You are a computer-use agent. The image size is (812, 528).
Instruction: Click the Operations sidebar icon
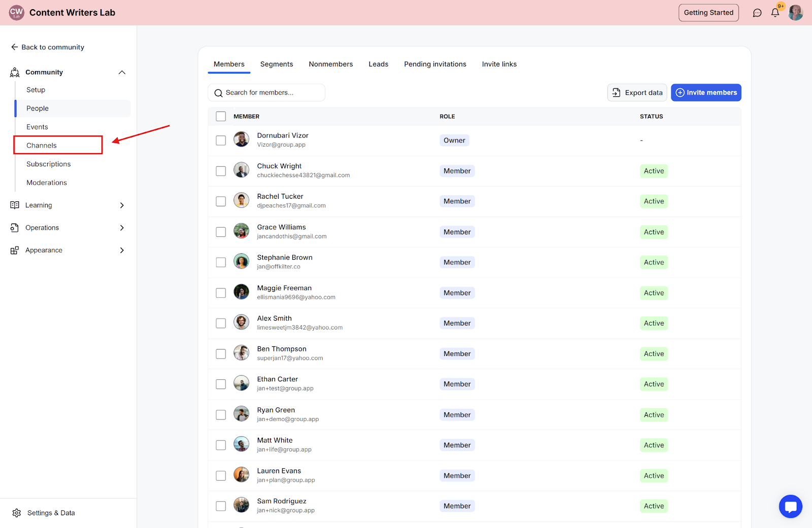point(15,228)
